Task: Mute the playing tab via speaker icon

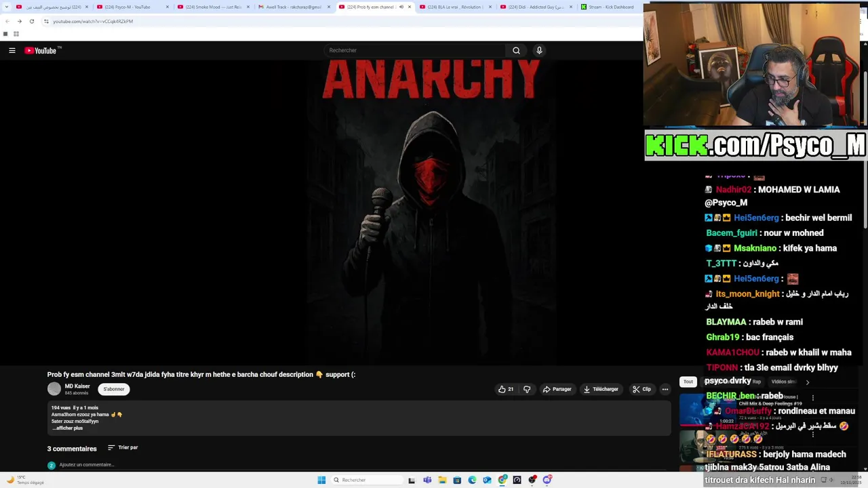Action: tap(401, 7)
